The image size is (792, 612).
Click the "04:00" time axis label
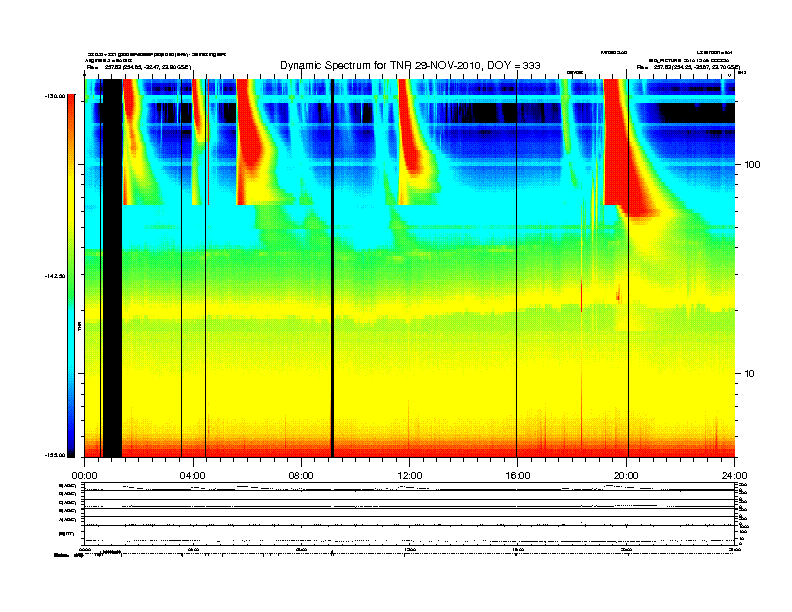click(x=193, y=476)
